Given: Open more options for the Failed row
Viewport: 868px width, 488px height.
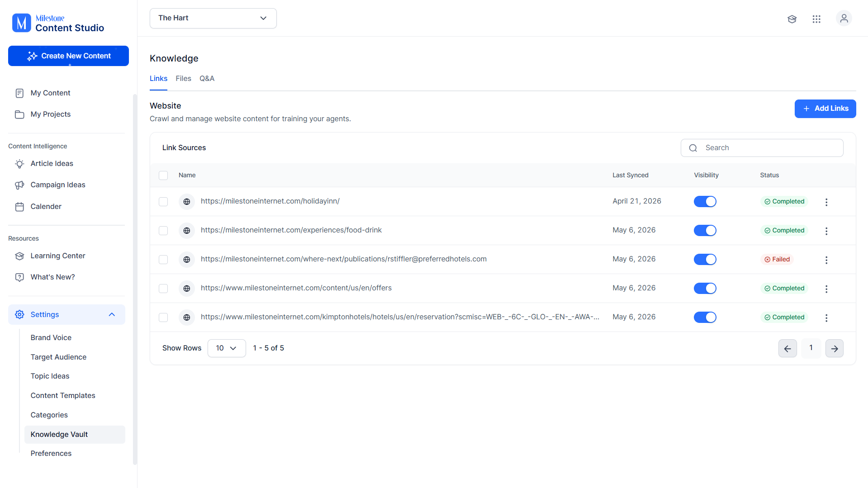Looking at the screenshot, I should coord(826,260).
